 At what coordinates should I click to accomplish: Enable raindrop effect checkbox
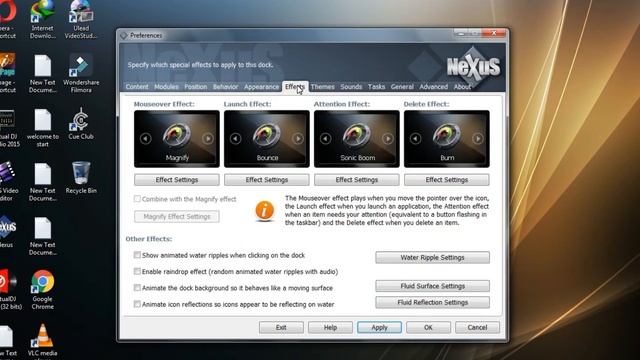[137, 271]
